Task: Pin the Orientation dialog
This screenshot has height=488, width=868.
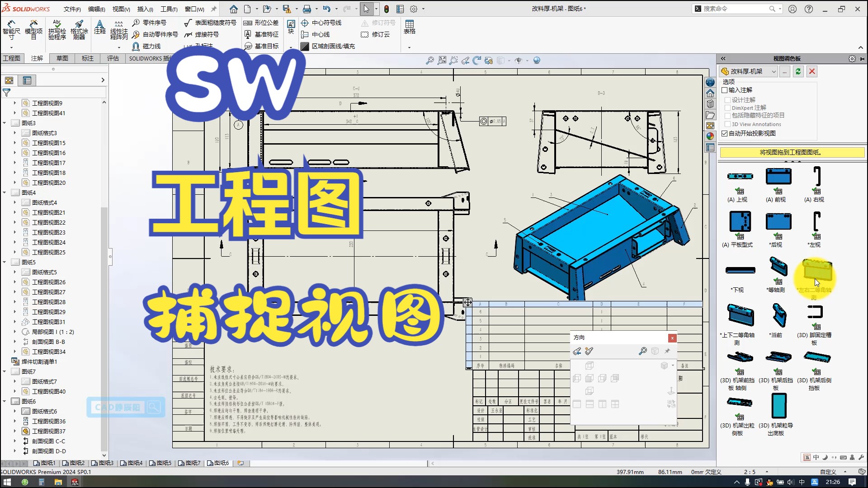Action: [x=667, y=351]
